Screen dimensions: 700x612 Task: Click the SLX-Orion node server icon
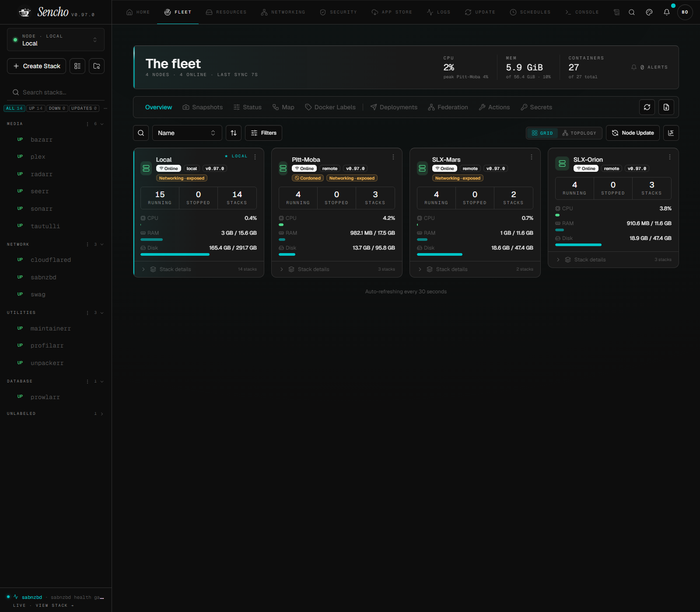click(x=562, y=163)
